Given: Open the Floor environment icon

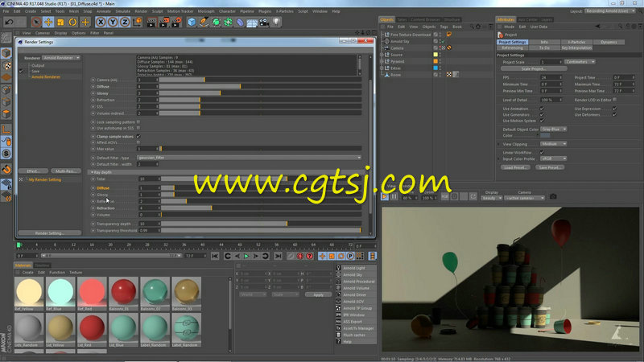Looking at the screenshot, I should click(x=252, y=23).
